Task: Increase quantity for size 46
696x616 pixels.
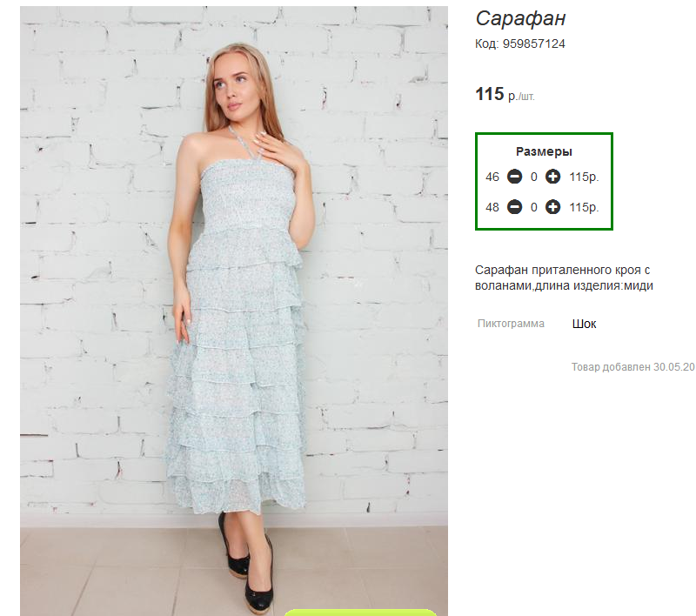Action: [552, 177]
